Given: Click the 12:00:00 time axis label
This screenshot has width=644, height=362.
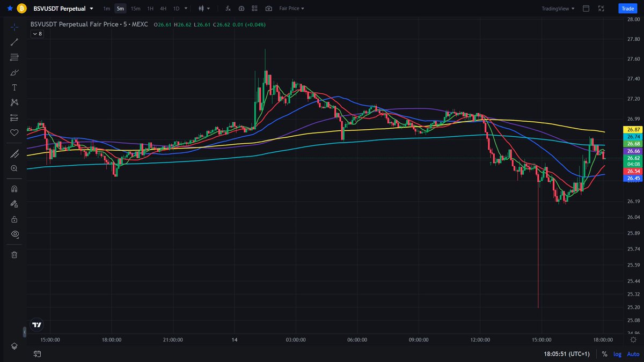Looking at the screenshot, I should (x=480, y=339).
